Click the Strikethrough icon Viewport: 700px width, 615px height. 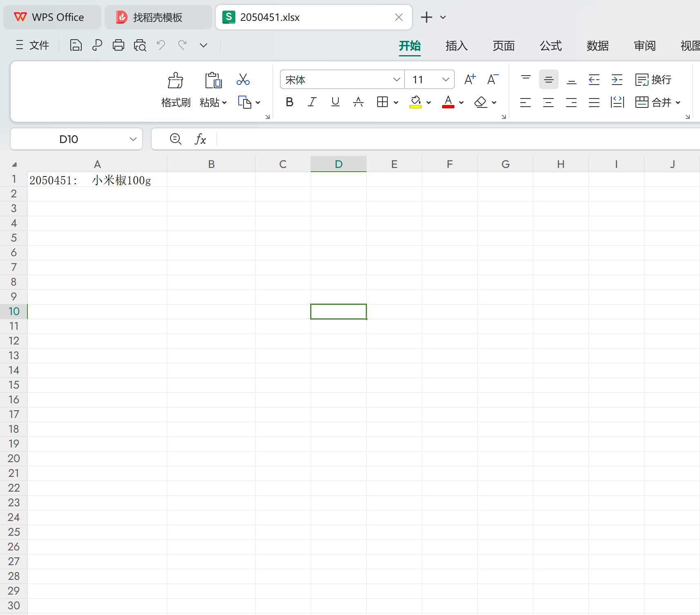point(358,102)
